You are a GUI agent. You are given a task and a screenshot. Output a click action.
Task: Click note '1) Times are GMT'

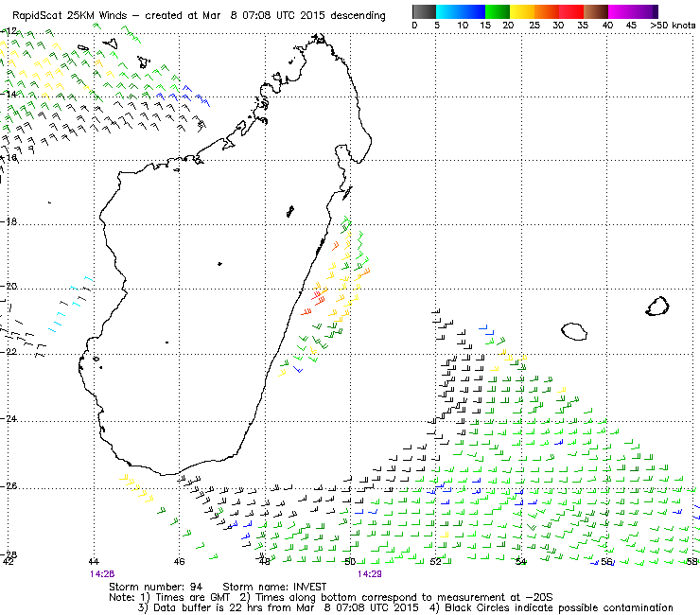tap(185, 597)
